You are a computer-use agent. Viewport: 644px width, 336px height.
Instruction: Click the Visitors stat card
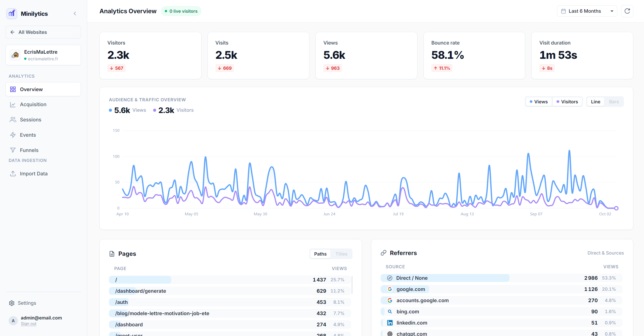(x=150, y=55)
